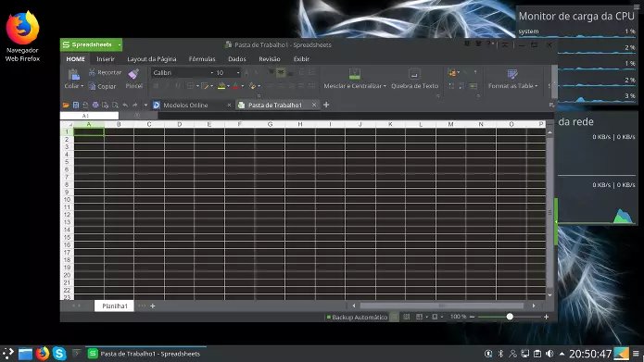Click the red font color icon
Screen dimensions: 644x362
click(235, 86)
